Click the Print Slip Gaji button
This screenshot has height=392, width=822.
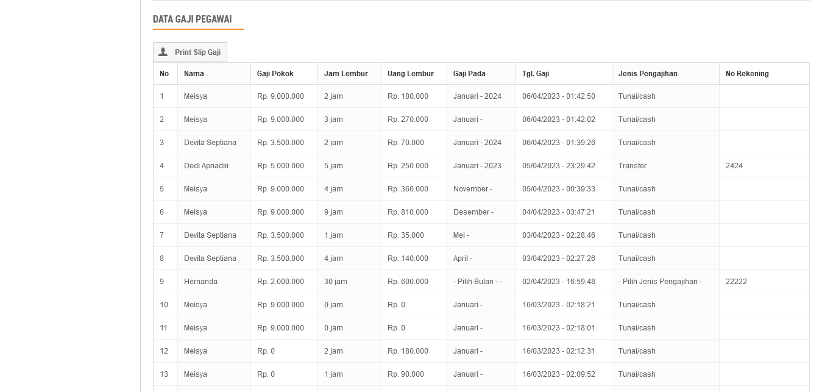(x=190, y=52)
